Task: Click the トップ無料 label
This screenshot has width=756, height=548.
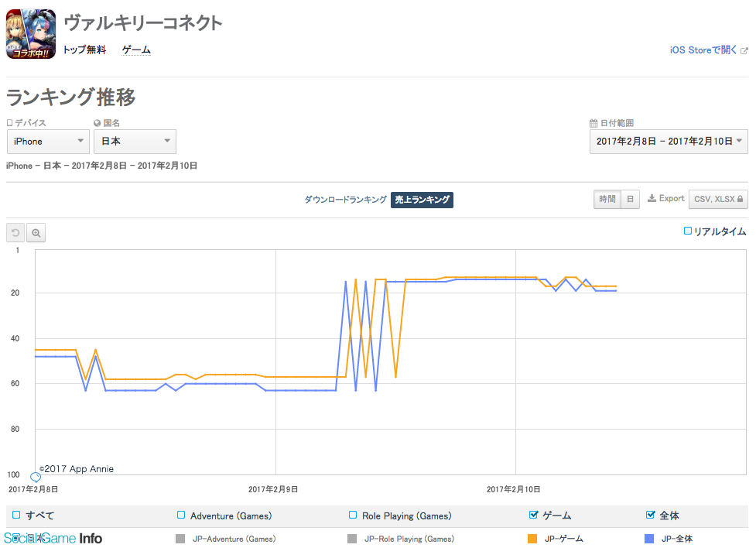Action: [85, 50]
